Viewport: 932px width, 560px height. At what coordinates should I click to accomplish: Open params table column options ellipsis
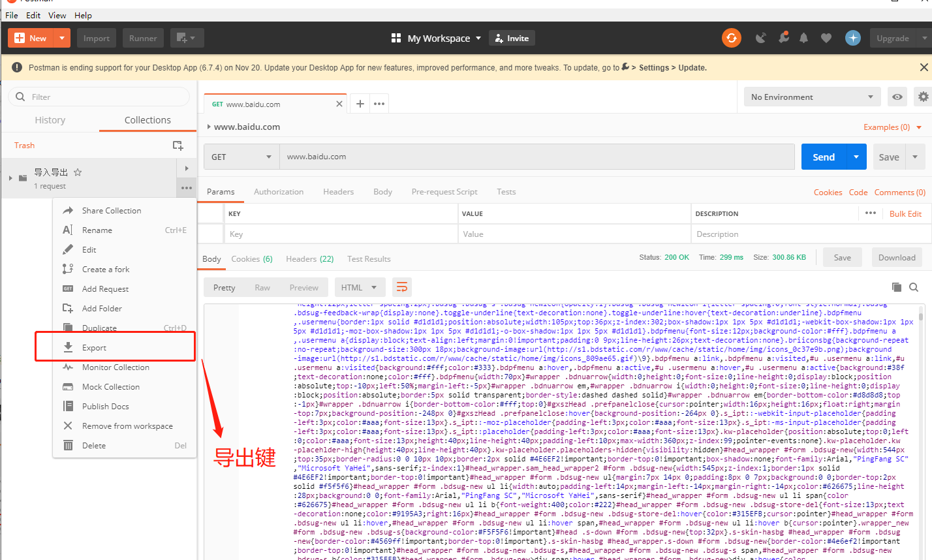[871, 213]
